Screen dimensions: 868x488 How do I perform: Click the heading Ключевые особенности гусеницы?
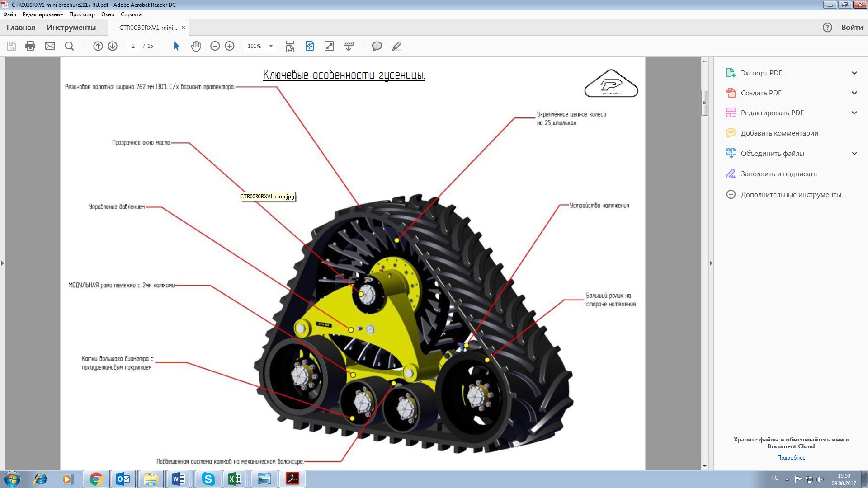tap(344, 75)
